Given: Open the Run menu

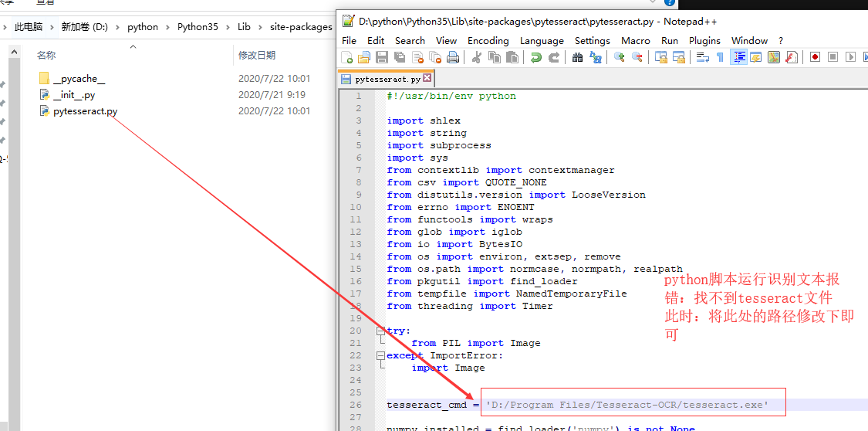Looking at the screenshot, I should click(x=670, y=40).
